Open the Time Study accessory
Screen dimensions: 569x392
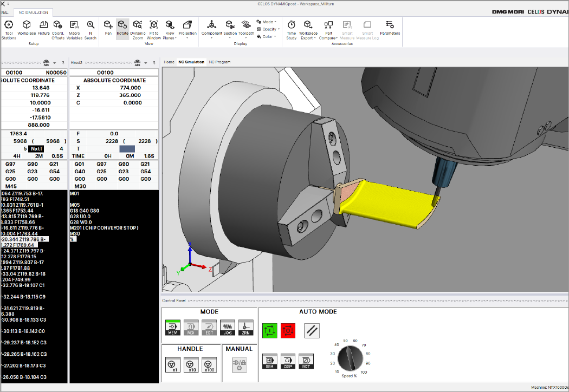[x=292, y=28]
